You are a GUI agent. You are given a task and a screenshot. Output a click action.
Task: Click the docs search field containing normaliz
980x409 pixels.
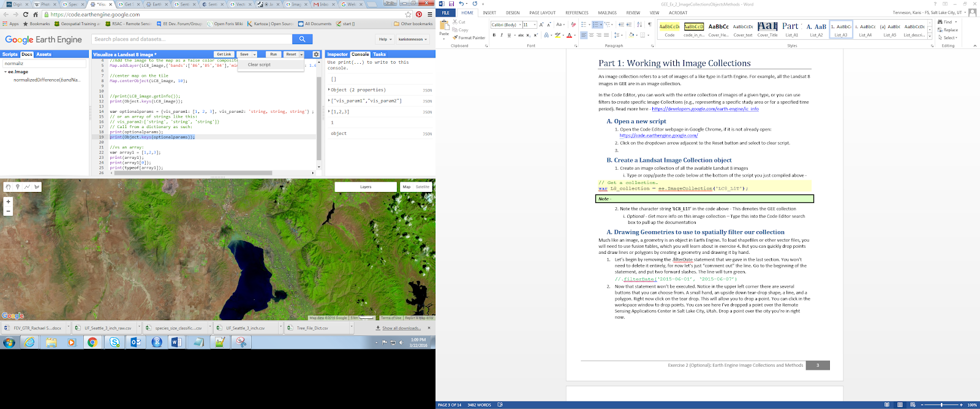point(44,63)
